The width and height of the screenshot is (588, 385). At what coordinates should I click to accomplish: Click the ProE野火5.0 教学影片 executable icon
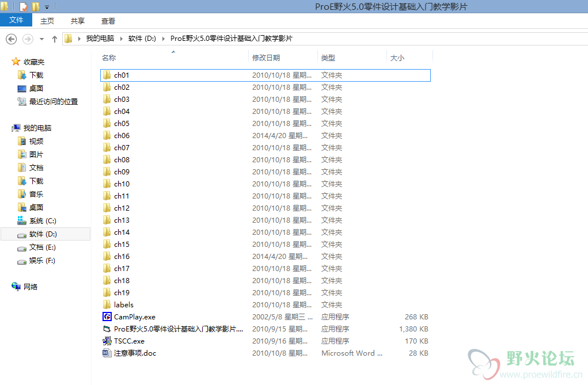(x=107, y=329)
